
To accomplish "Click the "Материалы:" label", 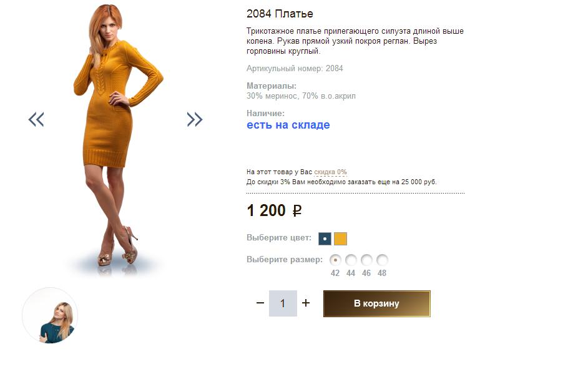I will coord(272,86).
